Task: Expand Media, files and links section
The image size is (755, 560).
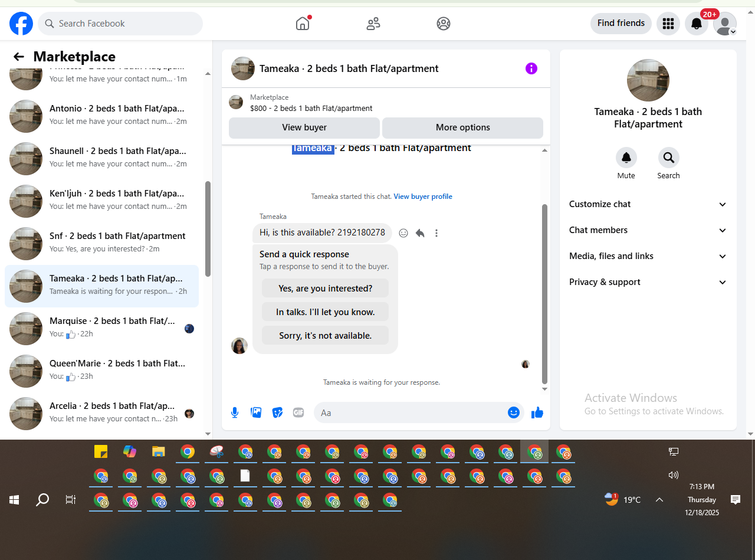Action: coord(648,256)
